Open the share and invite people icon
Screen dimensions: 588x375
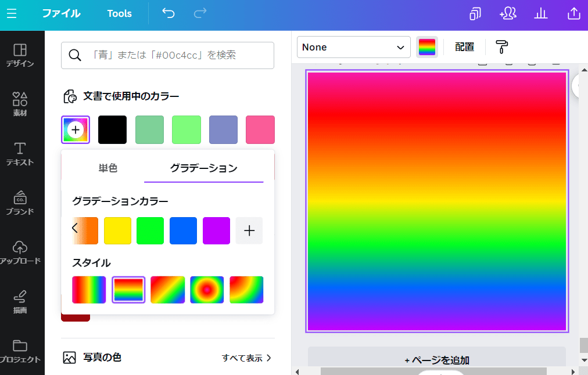(508, 13)
